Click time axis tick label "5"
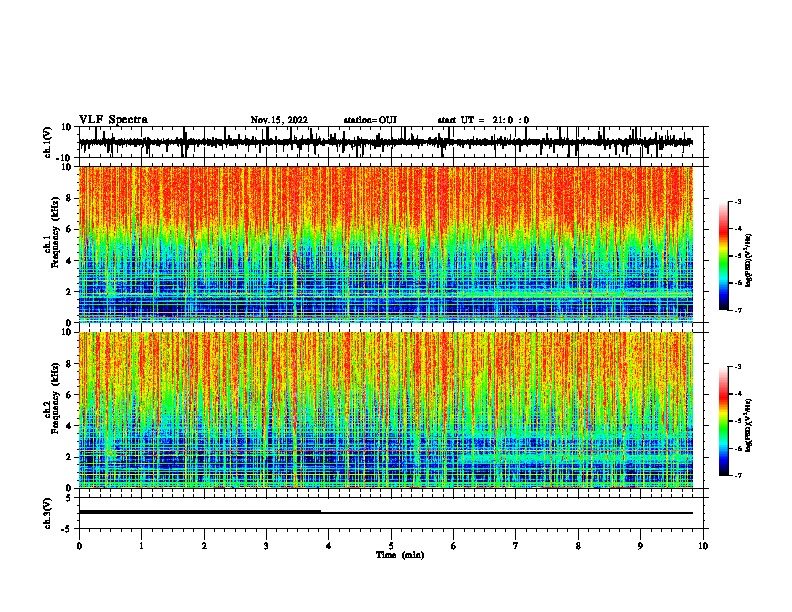Screen dimensions: 792x612 (x=391, y=546)
